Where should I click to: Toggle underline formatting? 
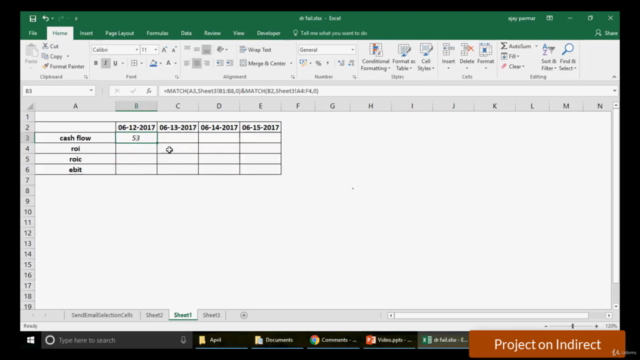click(116, 63)
